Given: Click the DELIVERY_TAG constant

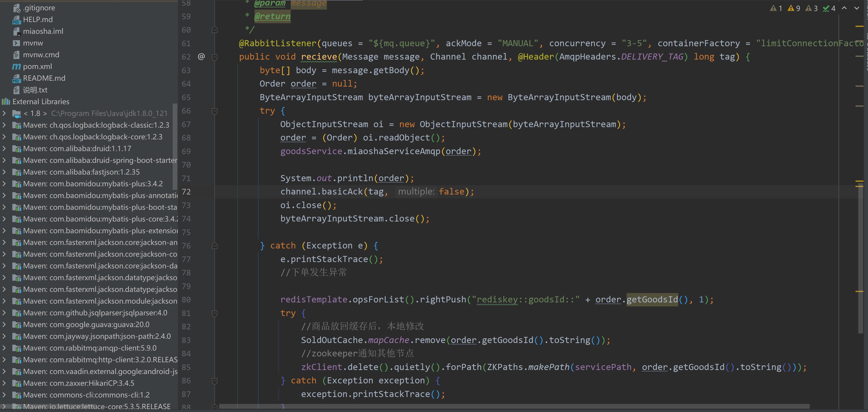Looking at the screenshot, I should 652,57.
